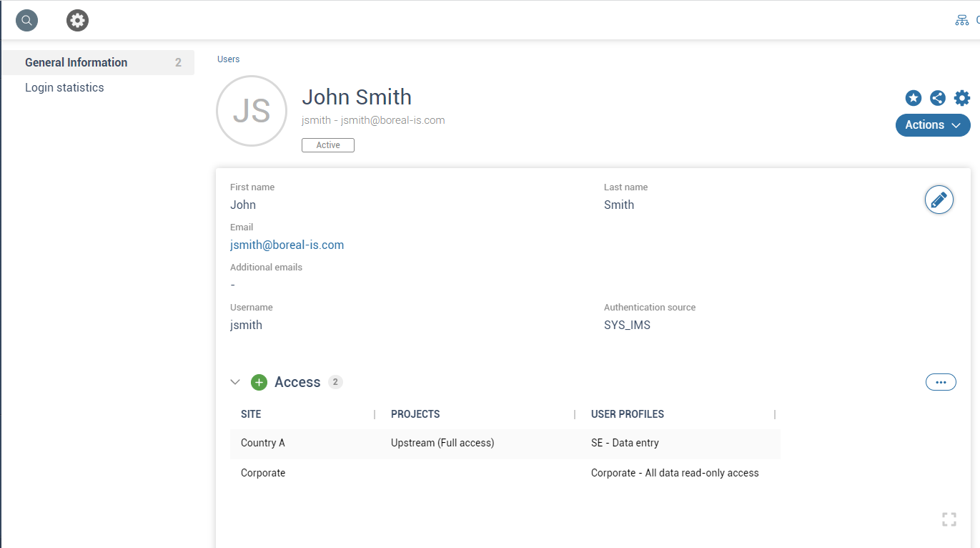Click the search magnifier icon
Viewport: 980px width, 548px height.
(x=26, y=21)
